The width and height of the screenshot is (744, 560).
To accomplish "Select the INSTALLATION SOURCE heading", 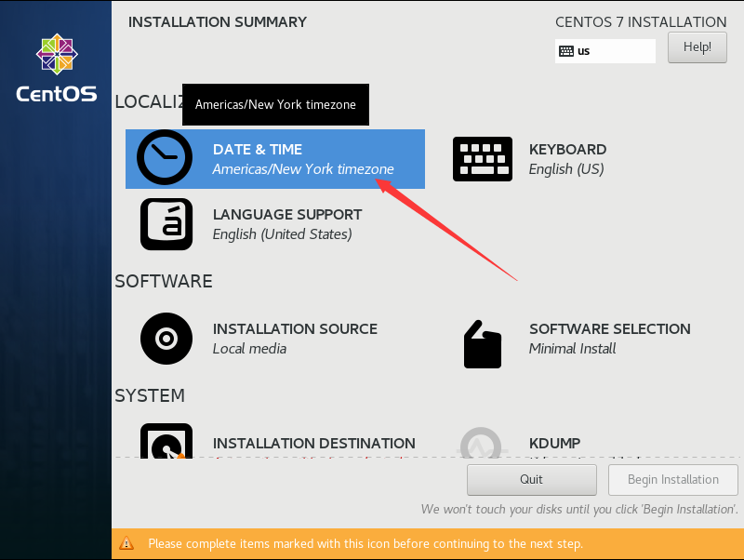I will 295,329.
